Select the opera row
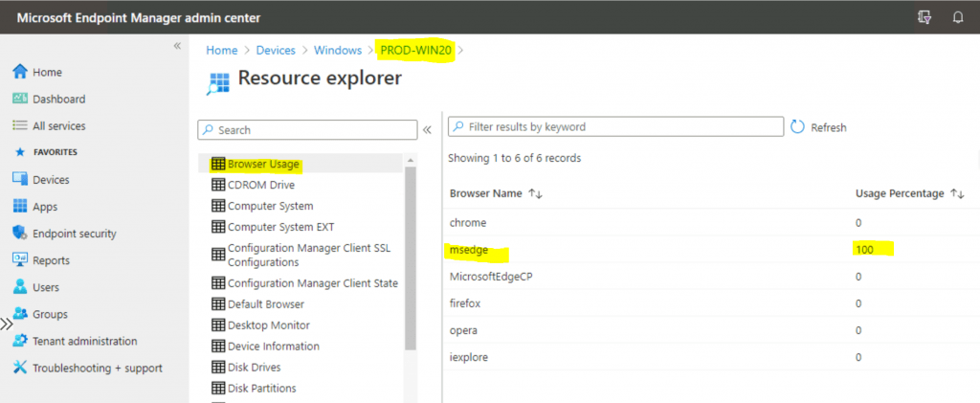This screenshot has width=980, height=403. pyautogui.click(x=711, y=330)
